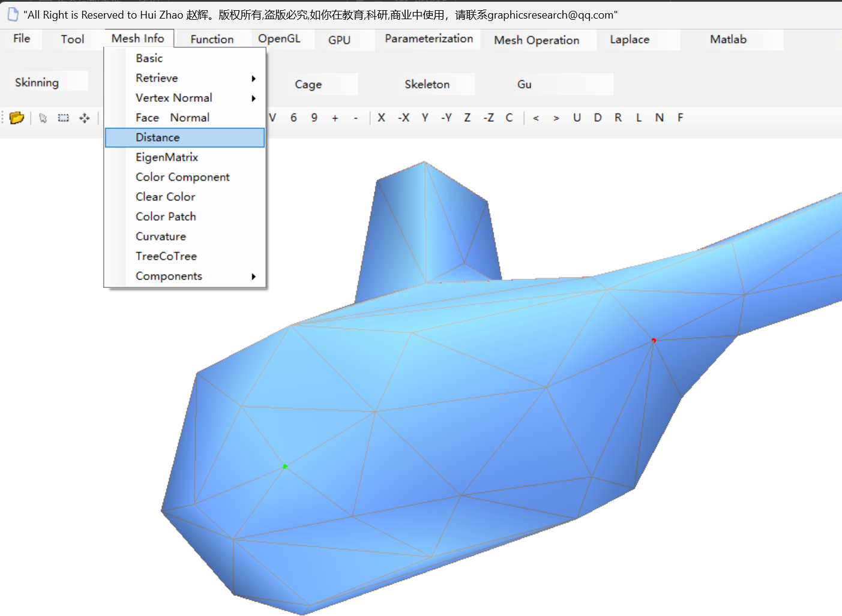Screen dimensions: 842x616
Task: Click the F toolbar button
Action: pos(680,118)
